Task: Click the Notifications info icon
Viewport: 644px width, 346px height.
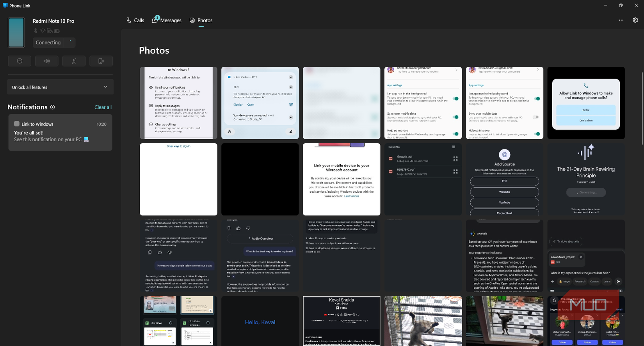Action: click(53, 107)
